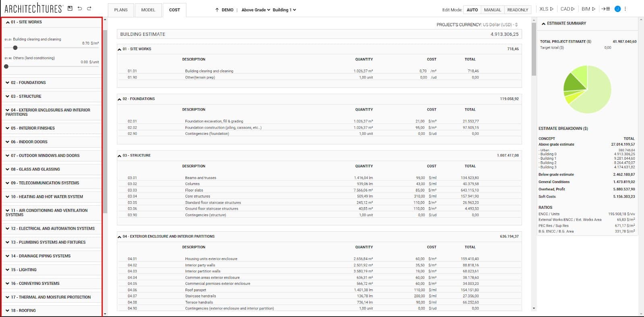
Task: Expand 17 - Thermal and Moisture Protection
Action: pyautogui.click(x=52, y=297)
